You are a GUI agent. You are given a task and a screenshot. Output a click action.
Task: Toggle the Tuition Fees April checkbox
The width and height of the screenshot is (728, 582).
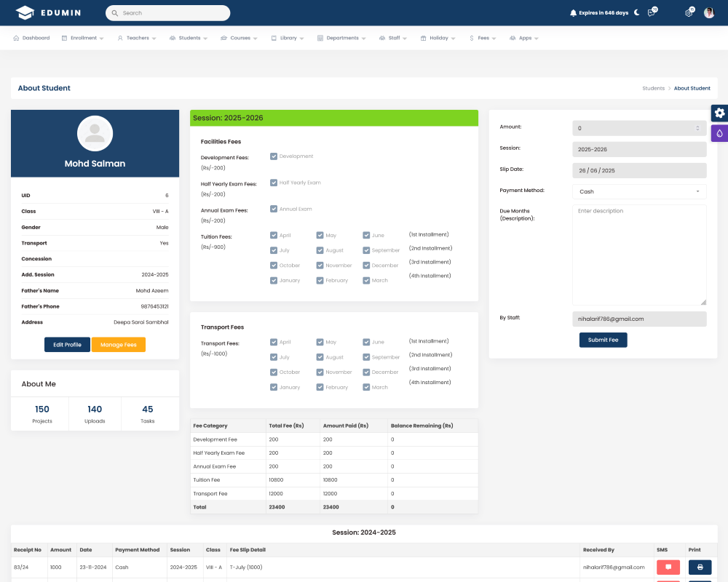click(x=274, y=236)
